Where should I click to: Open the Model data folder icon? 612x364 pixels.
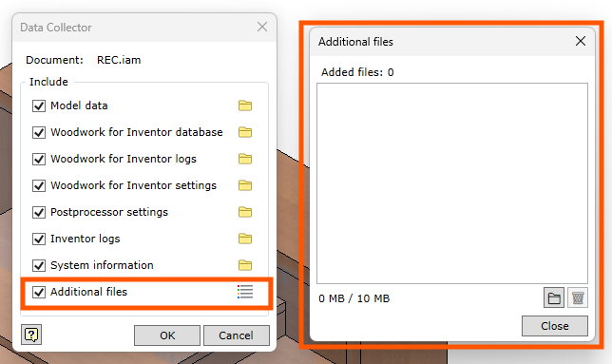pos(245,105)
